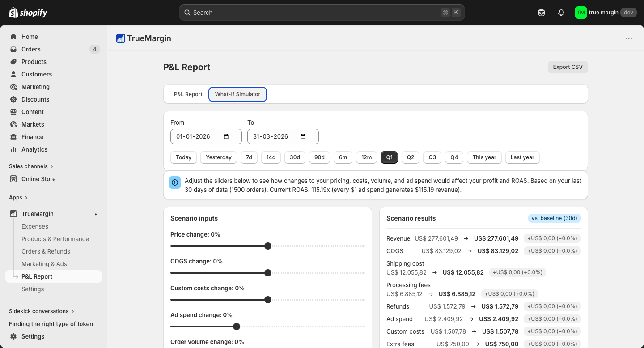Click the Price change slider handle
The width and height of the screenshot is (644, 348).
click(268, 246)
